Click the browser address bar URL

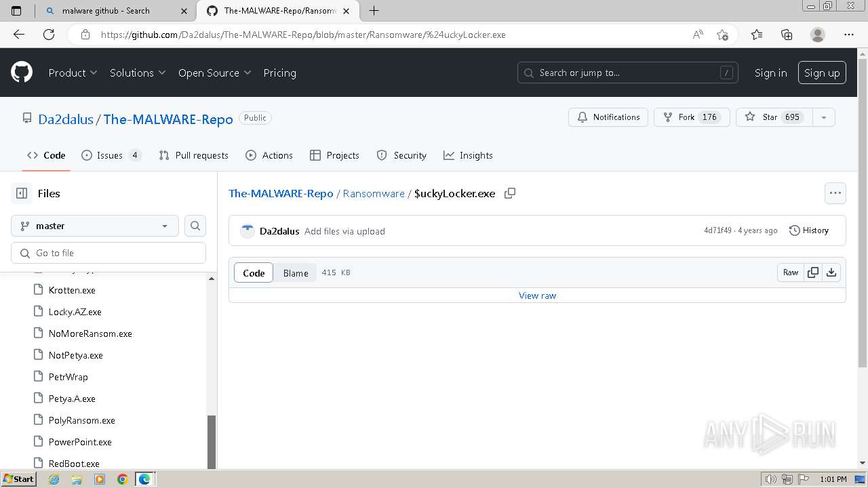point(303,35)
